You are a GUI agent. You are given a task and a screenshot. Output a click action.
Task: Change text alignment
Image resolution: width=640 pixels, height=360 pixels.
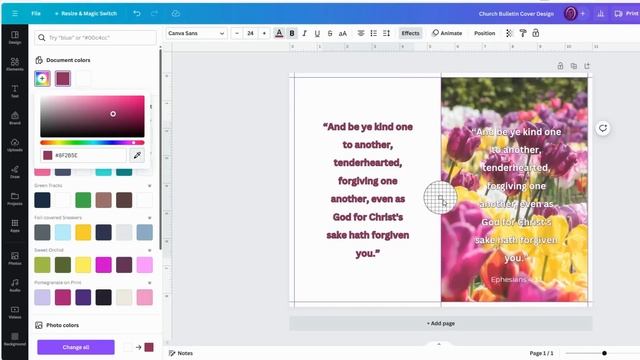(361, 33)
